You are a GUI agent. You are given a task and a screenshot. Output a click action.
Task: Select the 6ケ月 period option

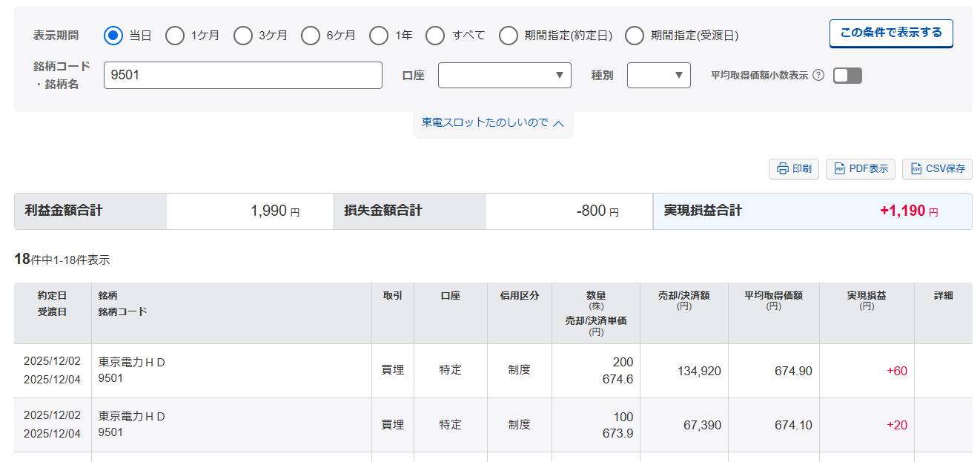(x=311, y=36)
